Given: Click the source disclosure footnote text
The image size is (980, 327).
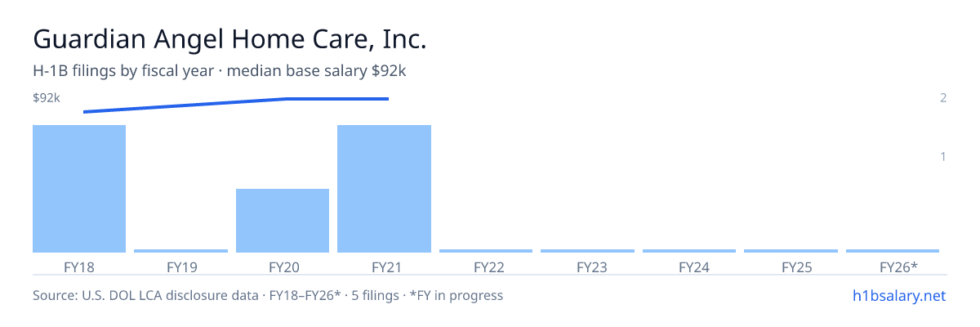Looking at the screenshot, I should [x=268, y=295].
